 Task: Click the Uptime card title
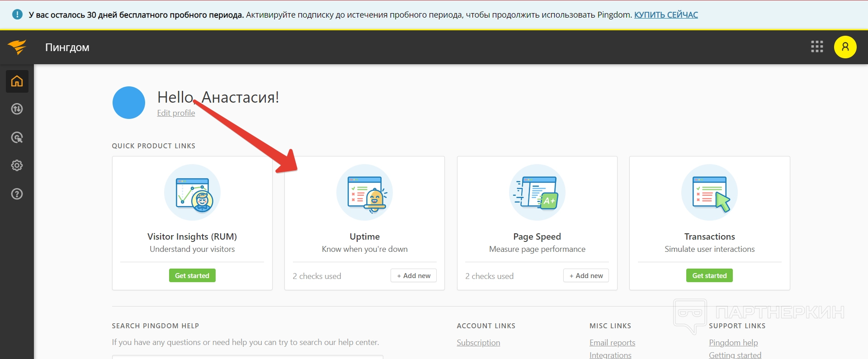pyautogui.click(x=364, y=236)
